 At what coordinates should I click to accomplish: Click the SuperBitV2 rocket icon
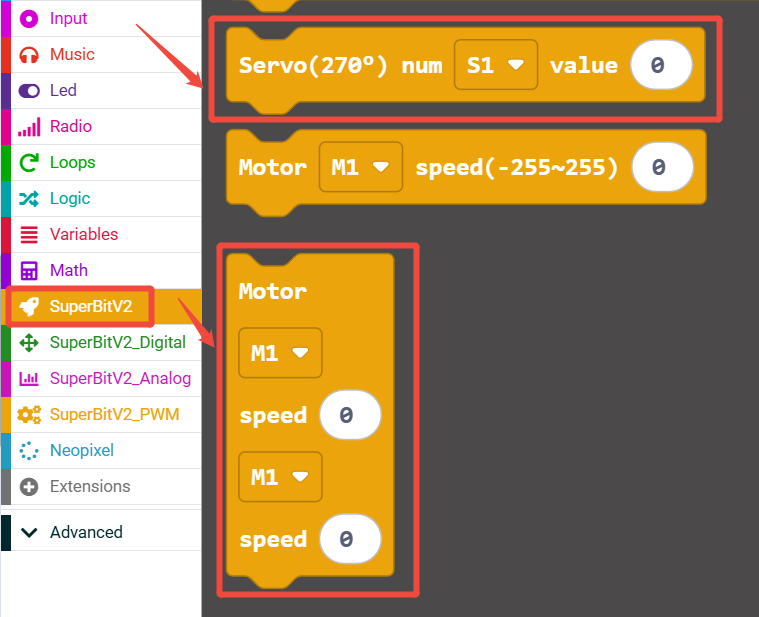29,307
